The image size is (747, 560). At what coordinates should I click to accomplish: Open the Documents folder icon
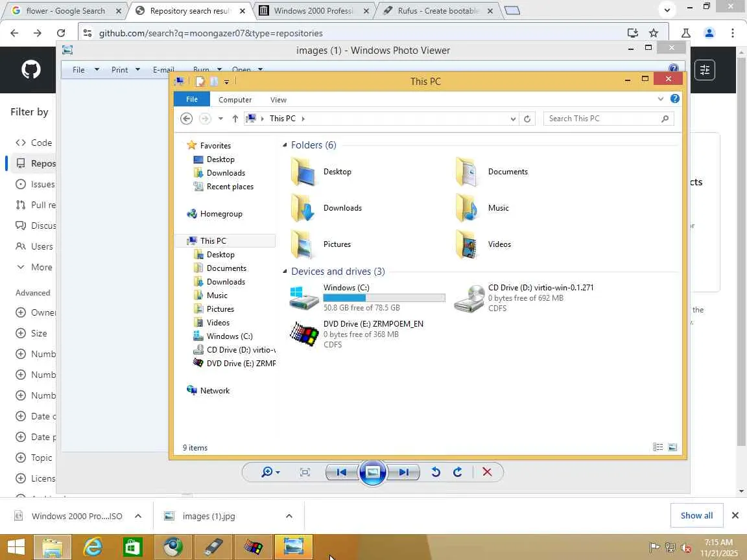pyautogui.click(x=467, y=172)
